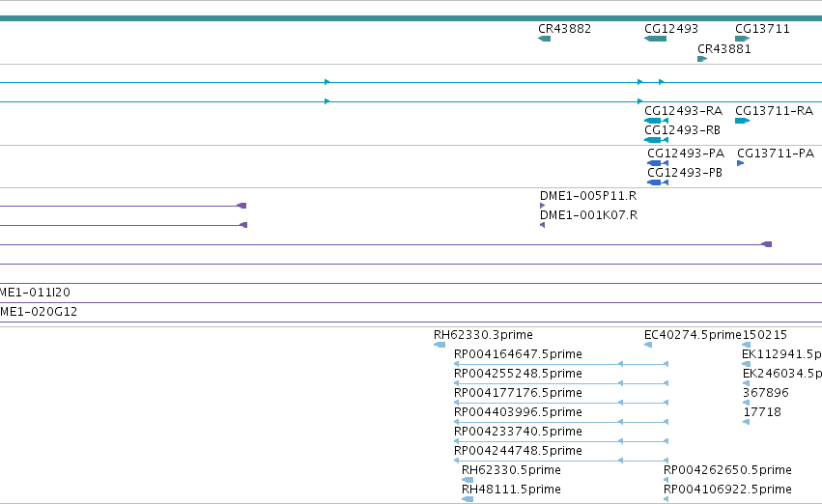Select the RH62330.3prime EST glyph
822x504 pixels.
tap(439, 345)
